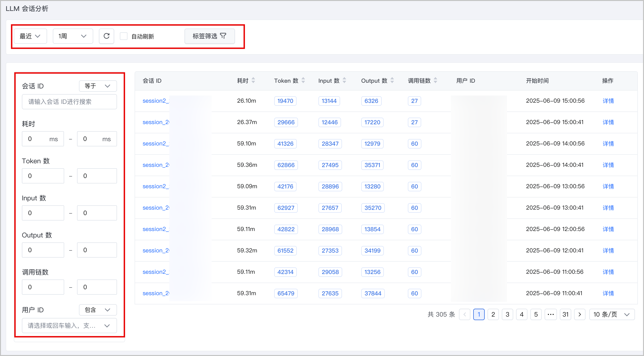The height and width of the screenshot is (356, 644).
Task: Sort by 调用链数 column arrows
Action: coord(435,80)
